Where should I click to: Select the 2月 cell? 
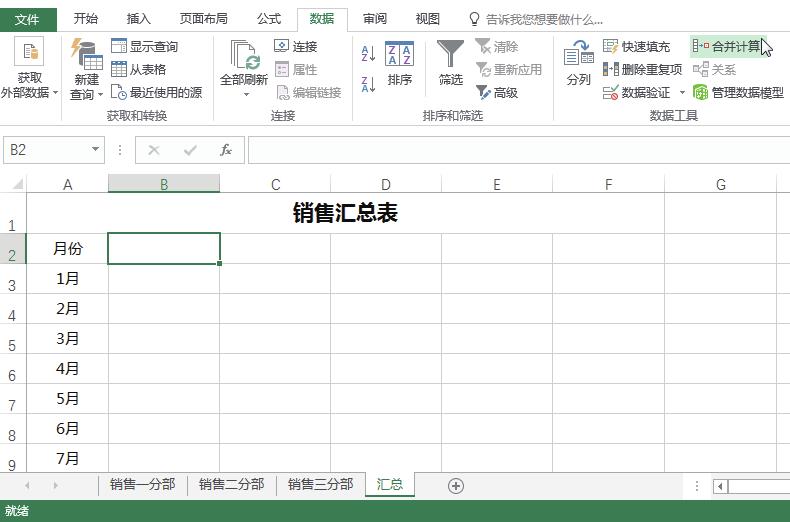point(68,308)
